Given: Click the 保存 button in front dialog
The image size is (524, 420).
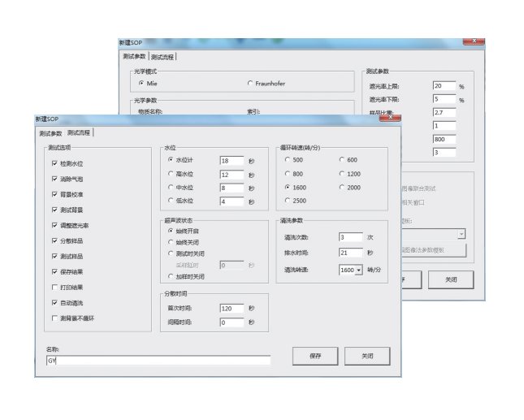Looking at the screenshot, I should tap(315, 356).
